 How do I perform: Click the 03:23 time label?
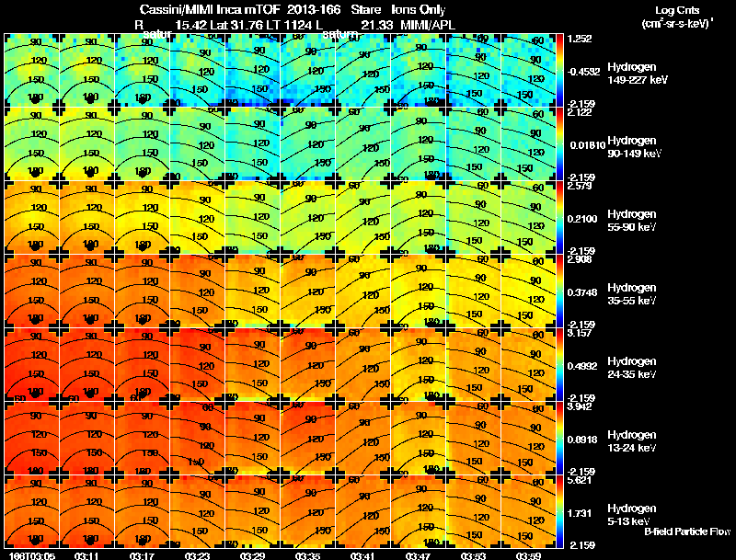pyautogui.click(x=197, y=555)
